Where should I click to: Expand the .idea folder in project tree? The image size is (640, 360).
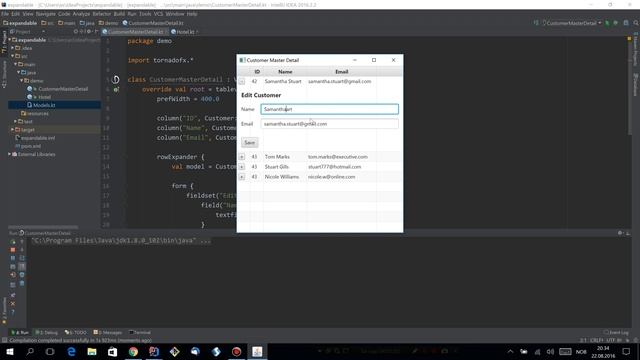(x=13, y=48)
